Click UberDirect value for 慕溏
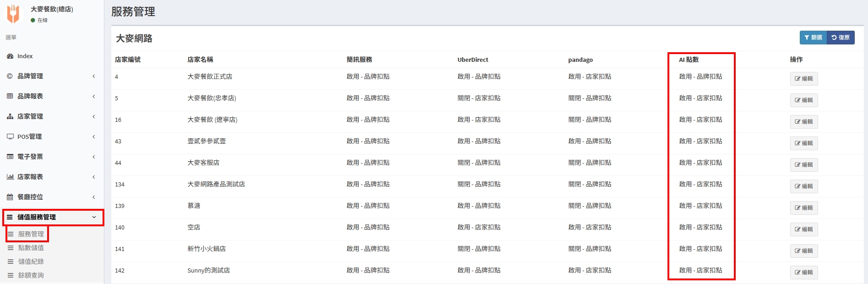 (479, 206)
